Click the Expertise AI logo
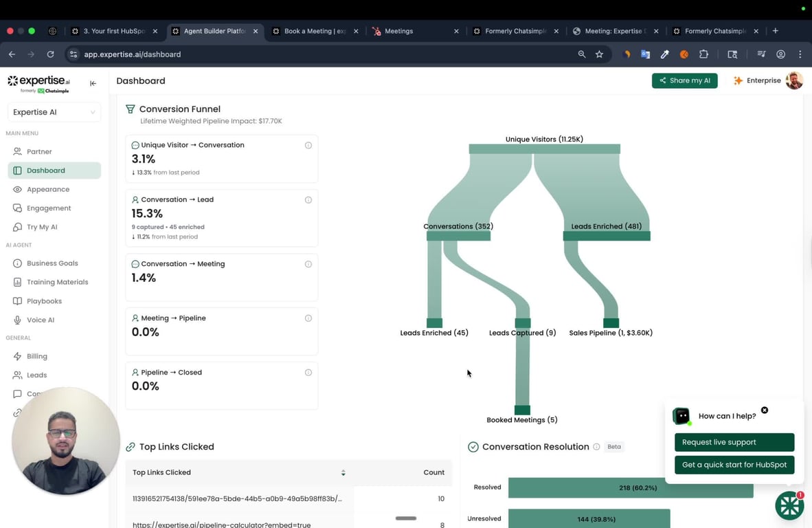The width and height of the screenshot is (812, 528). pyautogui.click(x=38, y=84)
